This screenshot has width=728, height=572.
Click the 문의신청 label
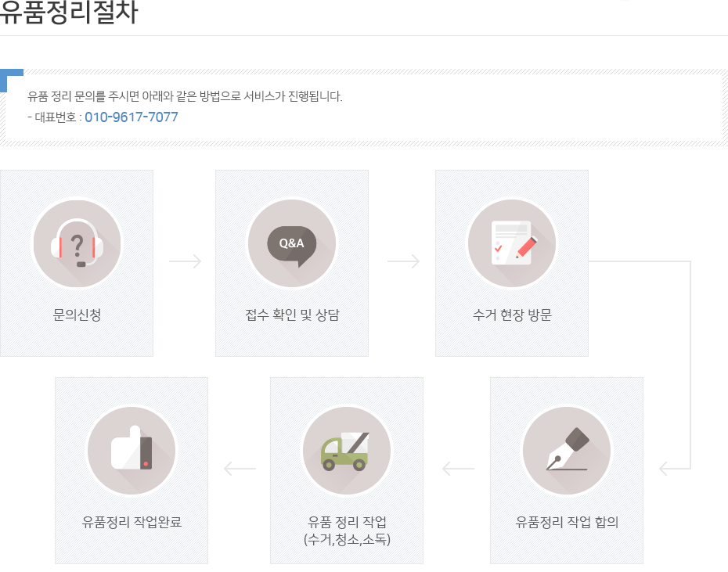click(77, 315)
